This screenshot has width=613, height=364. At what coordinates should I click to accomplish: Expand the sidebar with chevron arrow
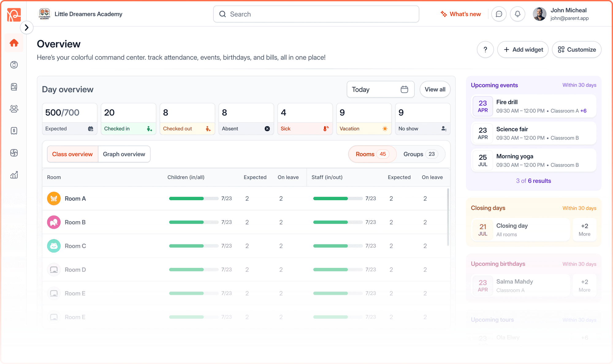pos(27,28)
